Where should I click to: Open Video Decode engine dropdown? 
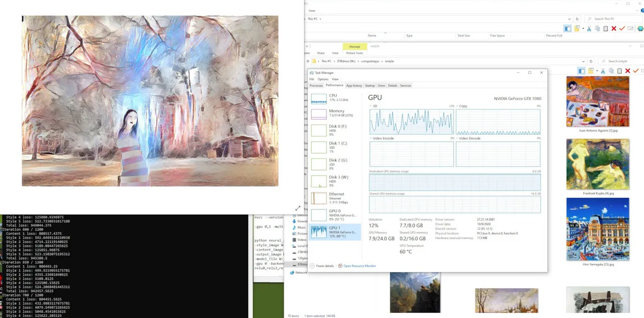457,138
